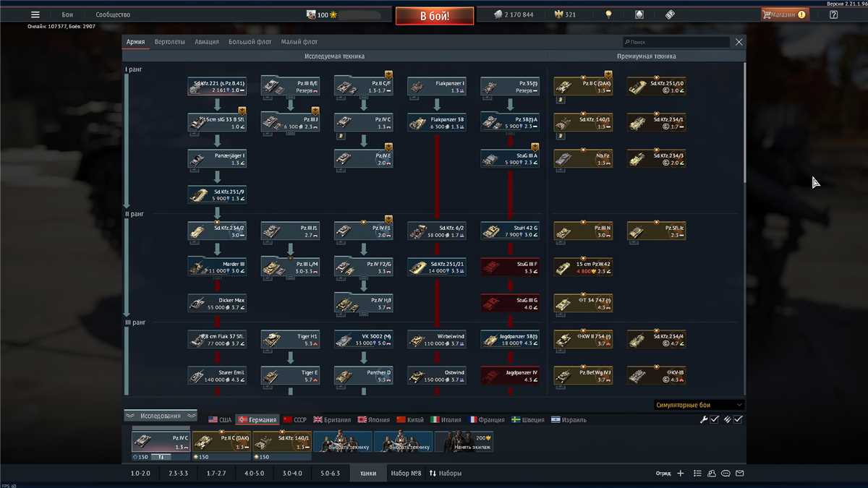Expand the Pz.III L/M vehicle group
This screenshot has width=868, height=488.
click(x=289, y=267)
